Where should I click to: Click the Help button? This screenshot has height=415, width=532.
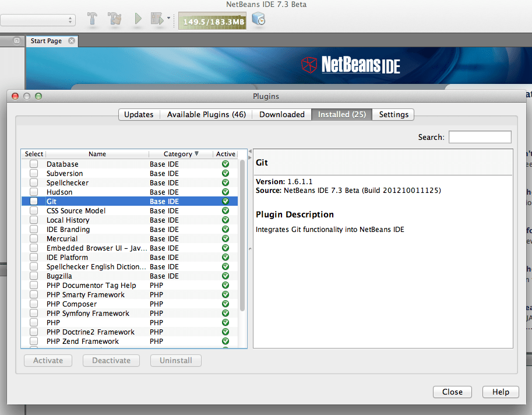[500, 392]
